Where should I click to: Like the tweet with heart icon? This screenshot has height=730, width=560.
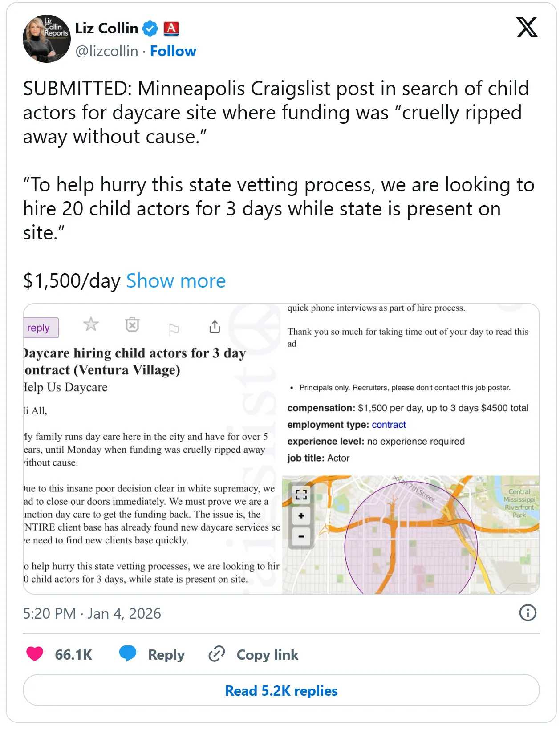pyautogui.click(x=35, y=654)
